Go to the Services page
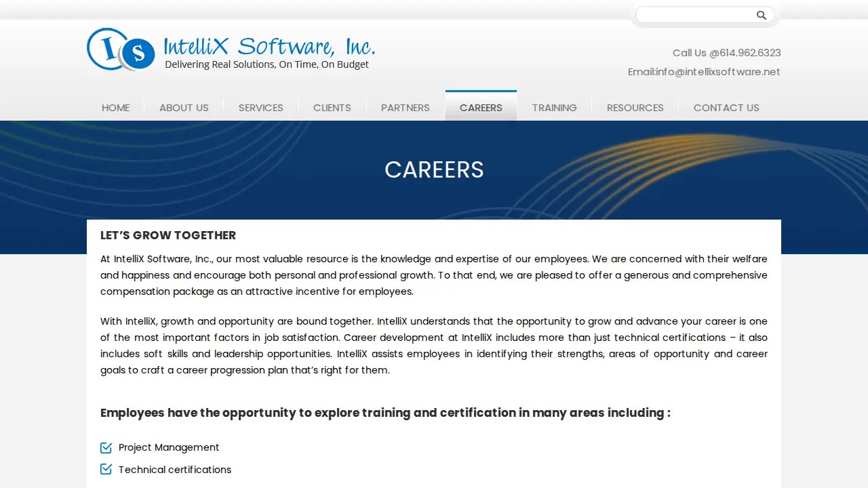Viewport: 868px width, 488px height. tap(261, 108)
